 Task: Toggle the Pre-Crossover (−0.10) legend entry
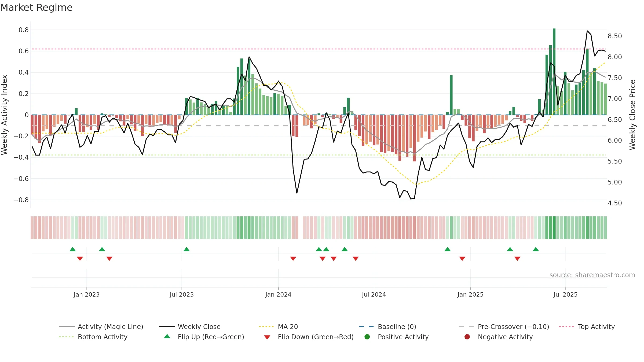pos(504,327)
